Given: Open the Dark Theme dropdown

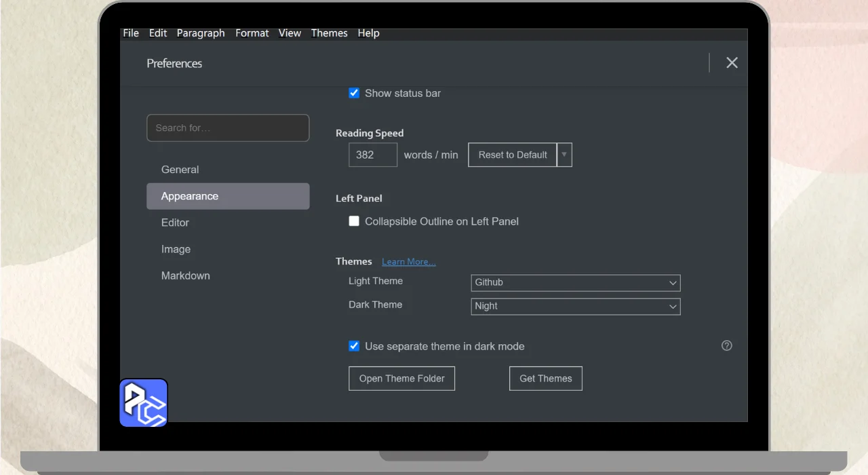Looking at the screenshot, I should pyautogui.click(x=575, y=306).
